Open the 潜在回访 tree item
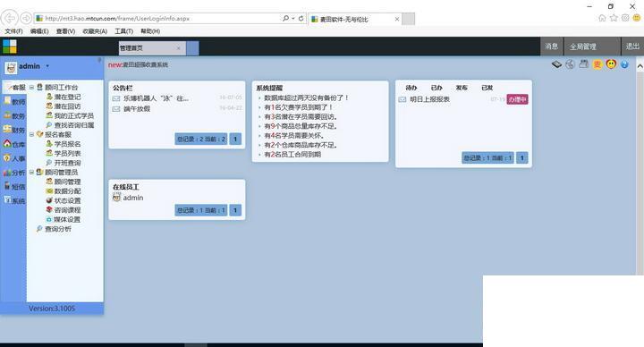Screen dimensions: 644x347 (x=64, y=106)
